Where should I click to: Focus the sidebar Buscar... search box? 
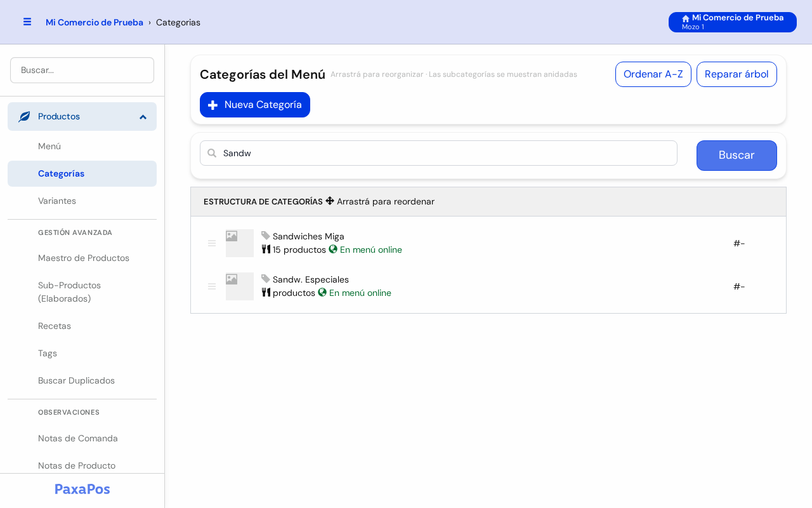(82, 70)
